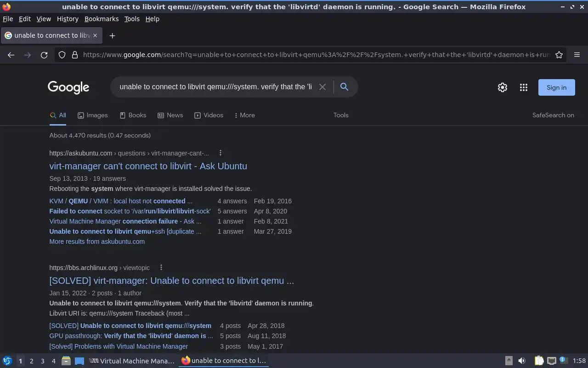
Task: Close the 'unable to connect to libv' tab
Action: point(95,35)
